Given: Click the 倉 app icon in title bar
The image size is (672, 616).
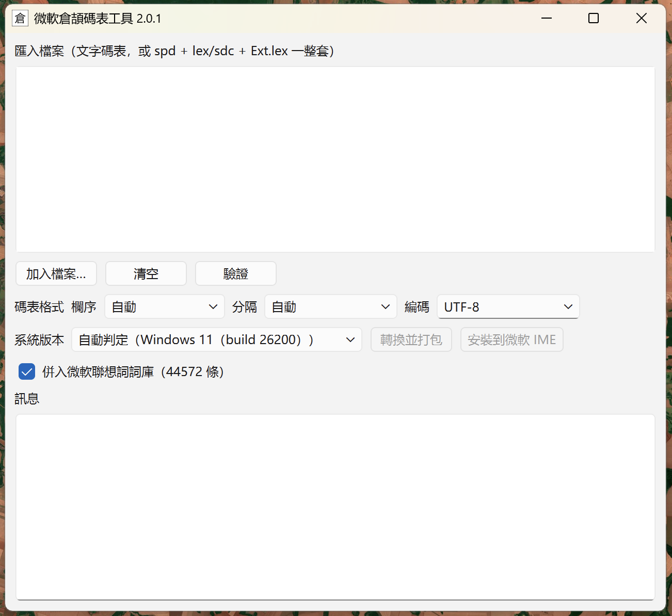Looking at the screenshot, I should click(x=20, y=19).
